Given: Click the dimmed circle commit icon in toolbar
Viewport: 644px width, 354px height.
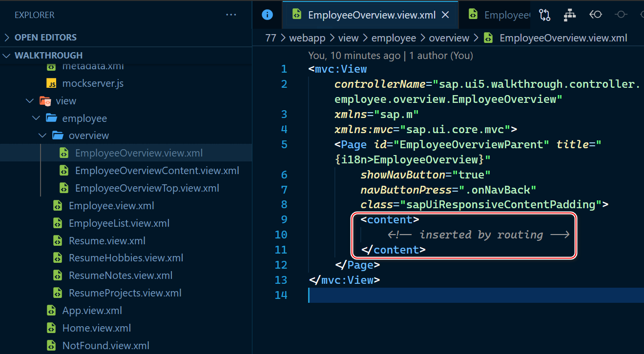Looking at the screenshot, I should [x=621, y=15].
